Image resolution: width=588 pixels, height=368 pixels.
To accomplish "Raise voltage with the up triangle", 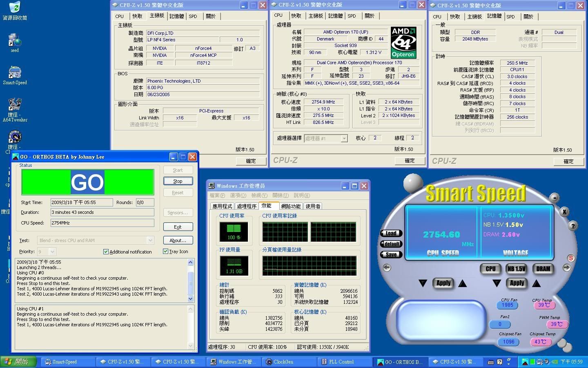I will pos(537,283).
